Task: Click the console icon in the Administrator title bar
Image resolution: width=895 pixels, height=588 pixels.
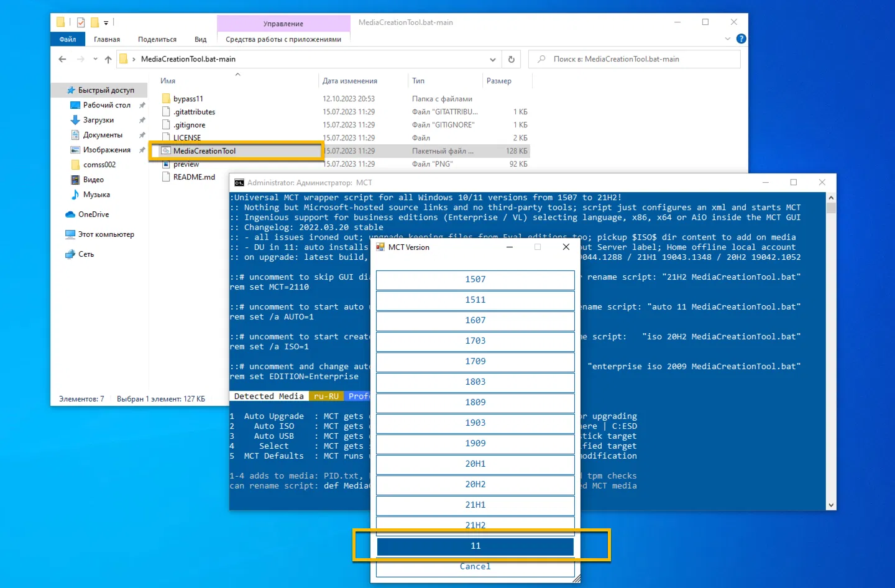Action: 239,183
